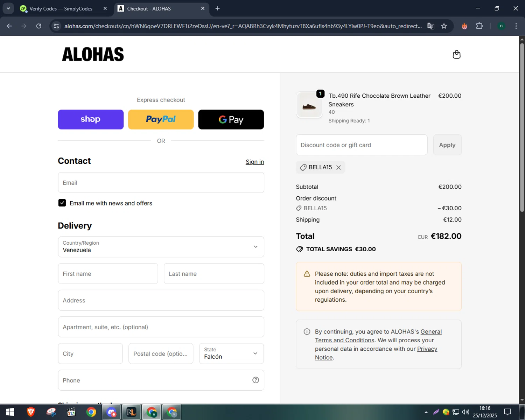Toggle 'Email me with news and offers' checkbox

click(x=62, y=203)
